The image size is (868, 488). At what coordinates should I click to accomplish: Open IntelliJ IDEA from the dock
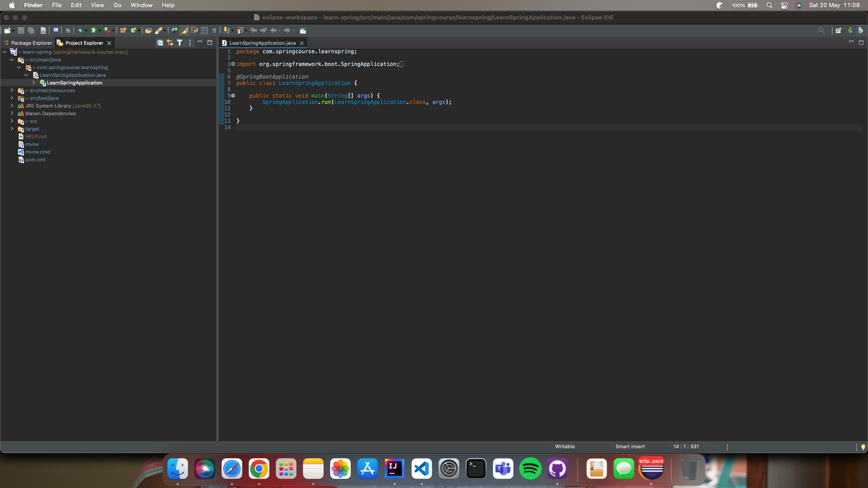[x=394, y=469]
